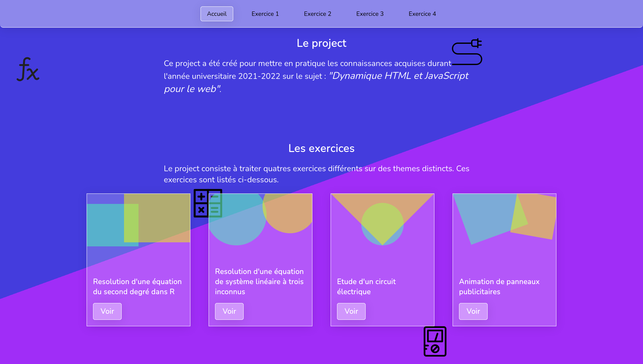Click the electric plug cable icon

(467, 52)
